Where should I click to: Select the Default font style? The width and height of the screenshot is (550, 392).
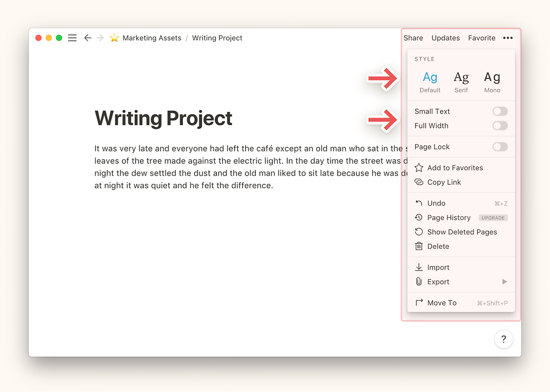pyautogui.click(x=430, y=82)
